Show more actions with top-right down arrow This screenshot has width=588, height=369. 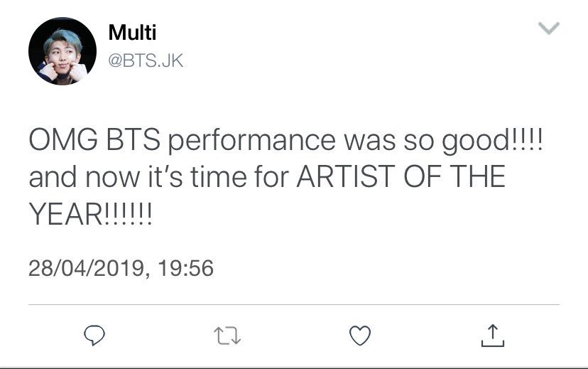tap(549, 28)
